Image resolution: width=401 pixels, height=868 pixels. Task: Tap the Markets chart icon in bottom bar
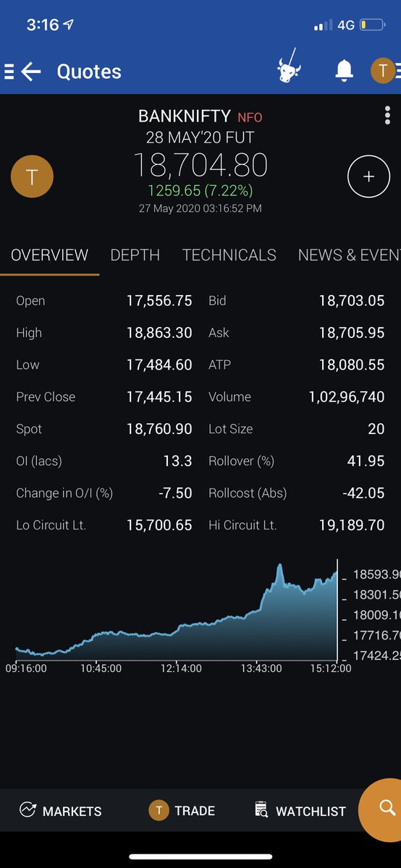[28, 810]
